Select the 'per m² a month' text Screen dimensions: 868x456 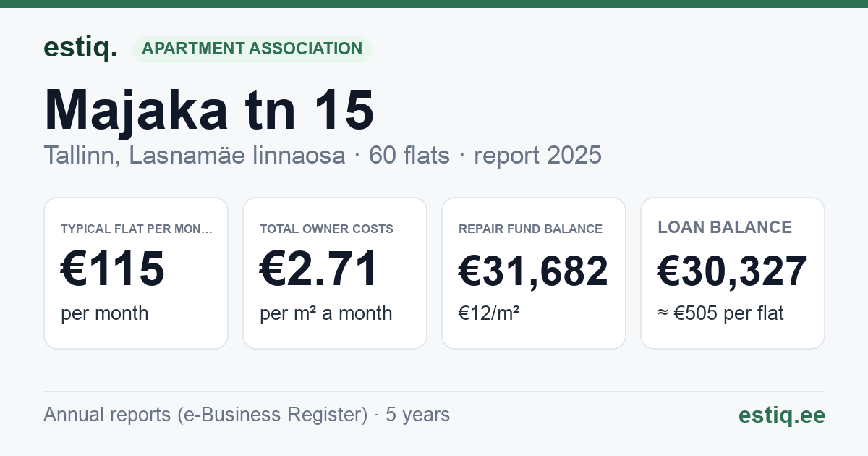pos(326,313)
